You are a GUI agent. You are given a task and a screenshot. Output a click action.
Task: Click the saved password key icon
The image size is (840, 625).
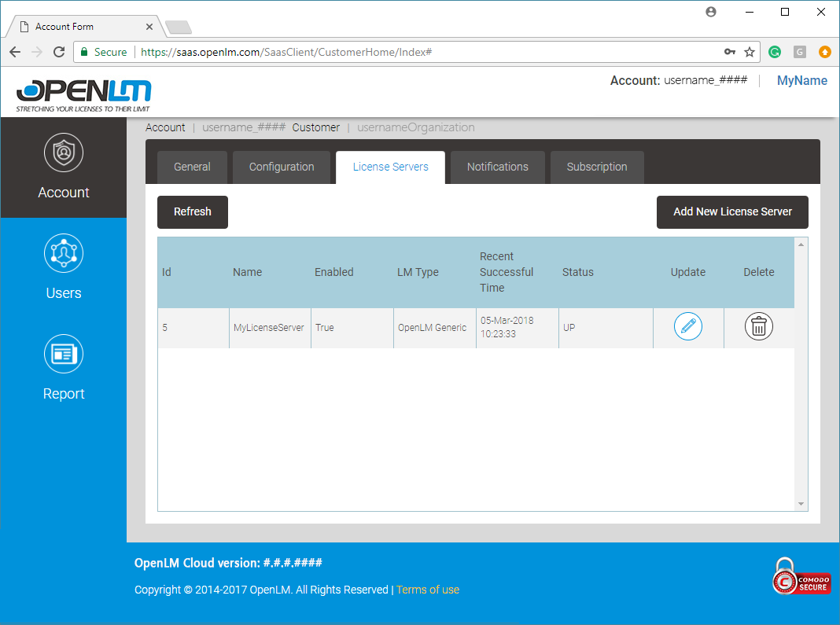tap(730, 52)
